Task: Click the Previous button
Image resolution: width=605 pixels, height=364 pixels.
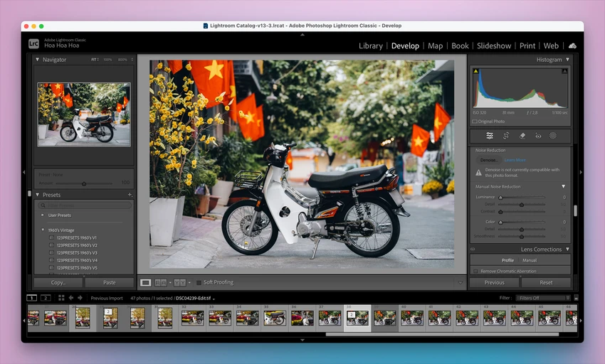Action: [494, 283]
